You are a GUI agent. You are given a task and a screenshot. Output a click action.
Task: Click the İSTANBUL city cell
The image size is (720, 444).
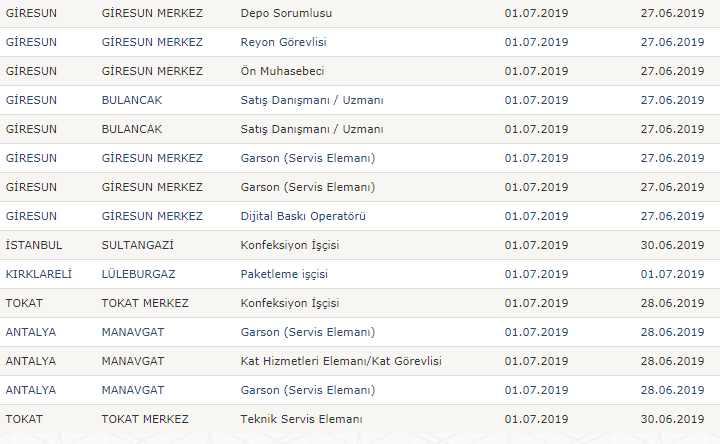click(x=34, y=245)
